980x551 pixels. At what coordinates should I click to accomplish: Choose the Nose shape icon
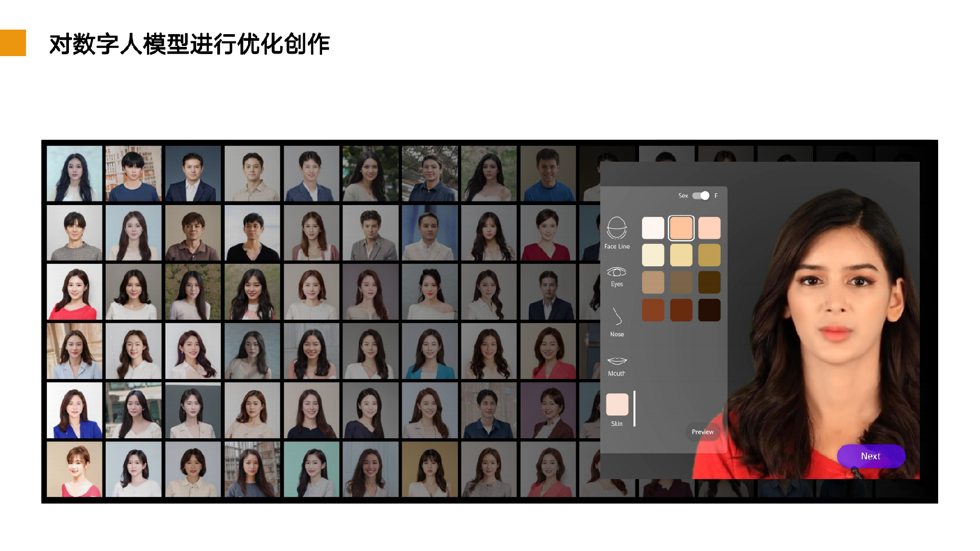[x=617, y=317]
